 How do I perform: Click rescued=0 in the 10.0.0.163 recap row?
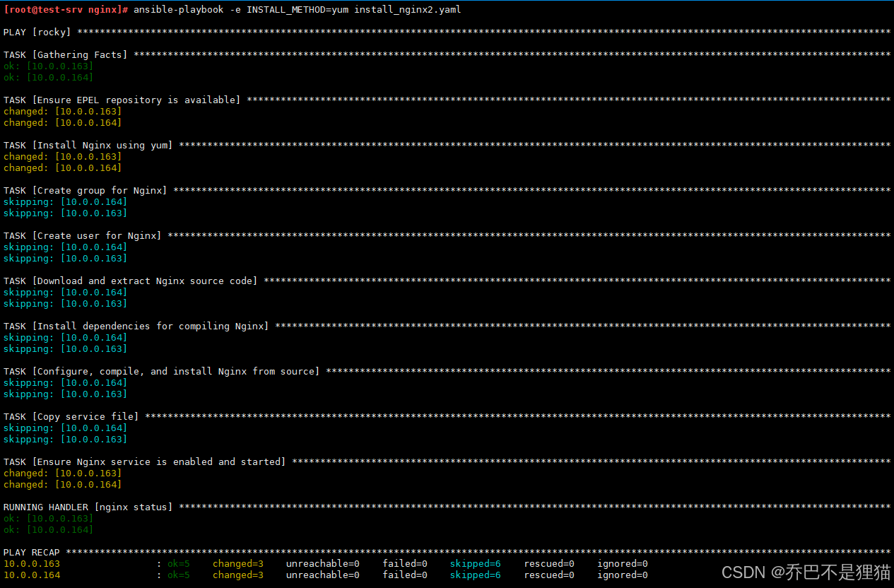(549, 564)
